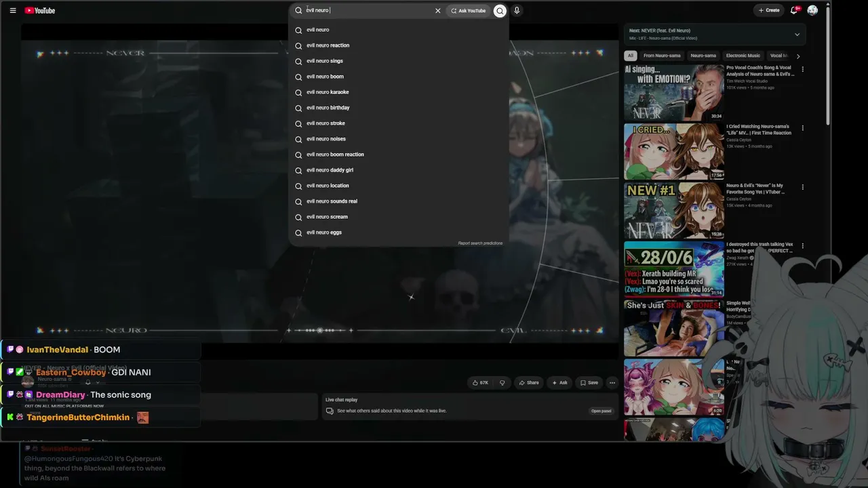868x488 pixels.
Task: Open the 'NEW #1' video thumbnail
Action: click(x=673, y=210)
